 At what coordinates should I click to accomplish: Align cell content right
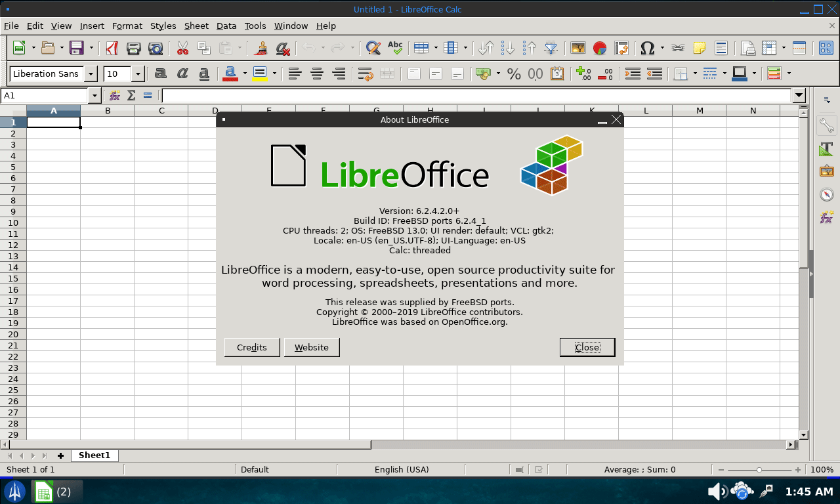pyautogui.click(x=339, y=73)
